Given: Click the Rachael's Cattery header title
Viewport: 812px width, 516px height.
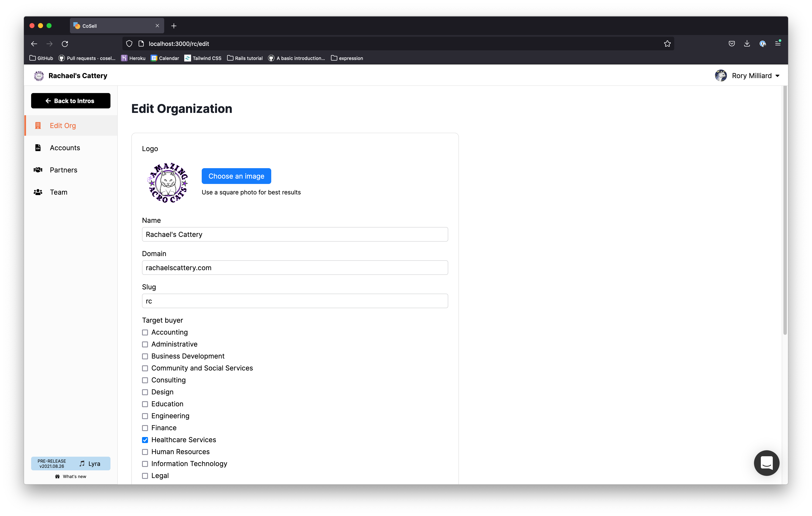Looking at the screenshot, I should (x=78, y=76).
